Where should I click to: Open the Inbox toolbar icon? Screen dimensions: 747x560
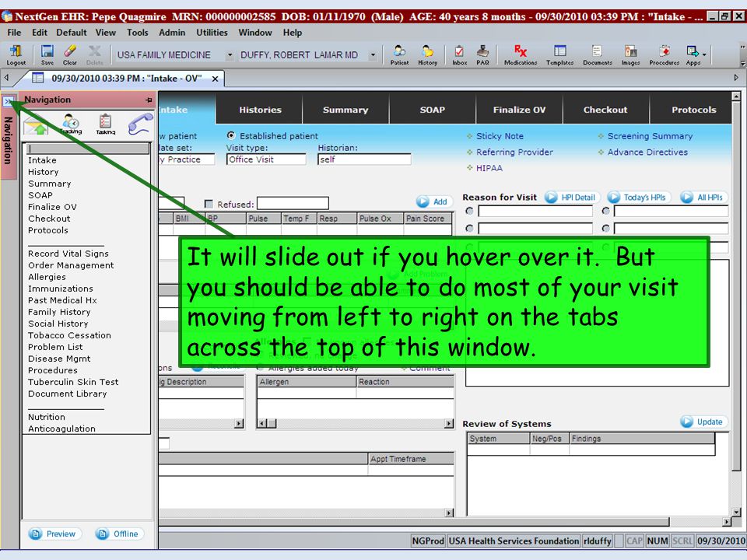[459, 55]
